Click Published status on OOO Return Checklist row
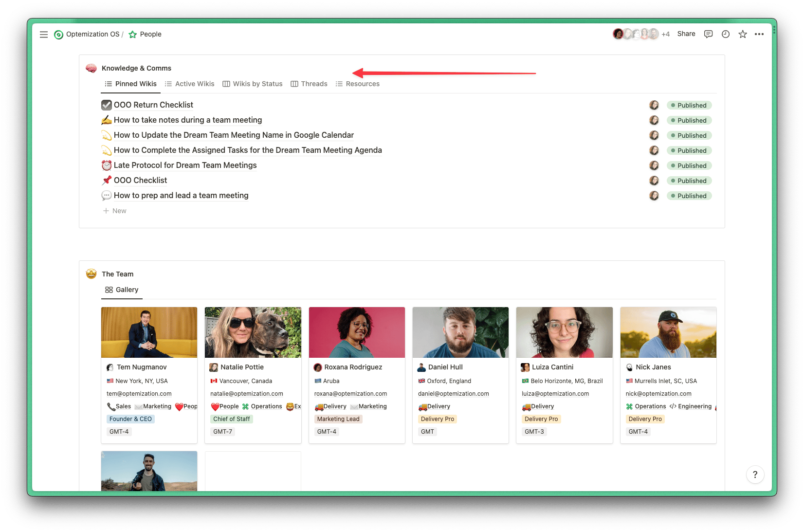Screen dimensions: 804x532 coord(689,106)
